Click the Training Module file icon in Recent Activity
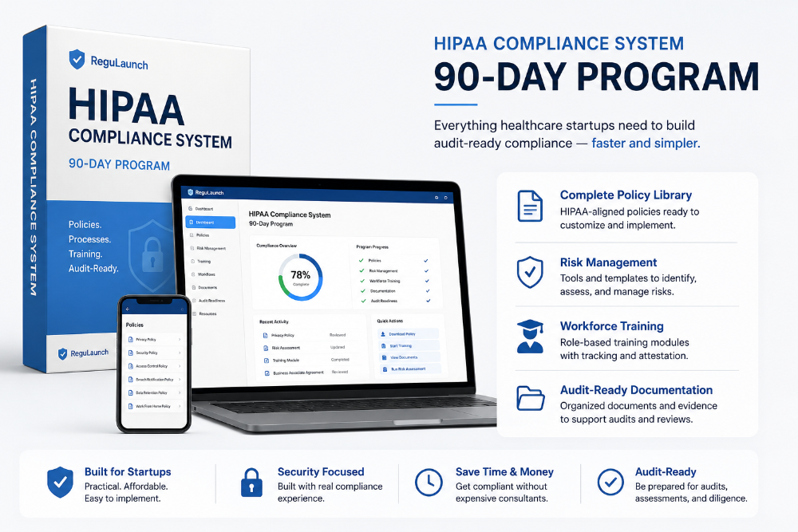 (267, 360)
